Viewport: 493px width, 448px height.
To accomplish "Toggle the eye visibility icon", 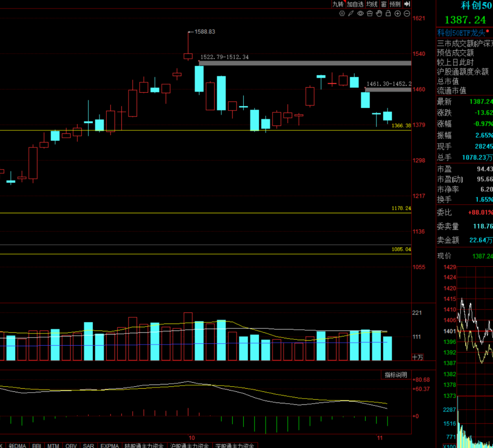I will (x=360, y=14).
